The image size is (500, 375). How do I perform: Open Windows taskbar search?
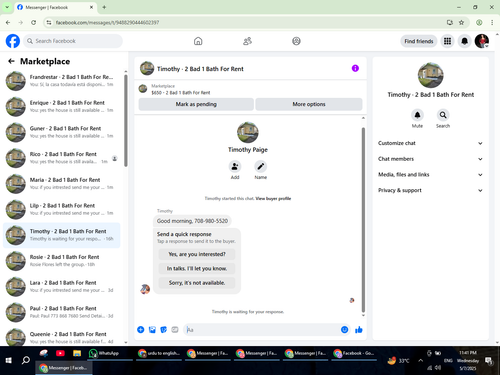[26, 360]
